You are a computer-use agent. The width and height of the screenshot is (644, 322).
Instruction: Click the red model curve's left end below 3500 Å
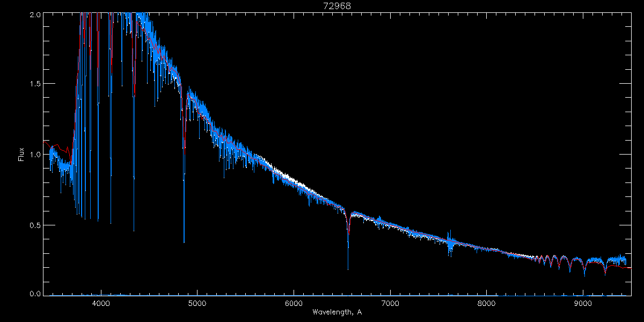click(46, 143)
